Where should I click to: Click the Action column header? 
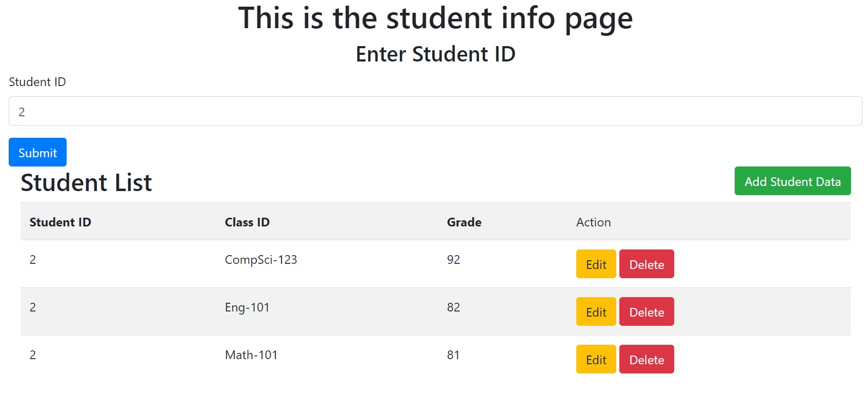(593, 222)
